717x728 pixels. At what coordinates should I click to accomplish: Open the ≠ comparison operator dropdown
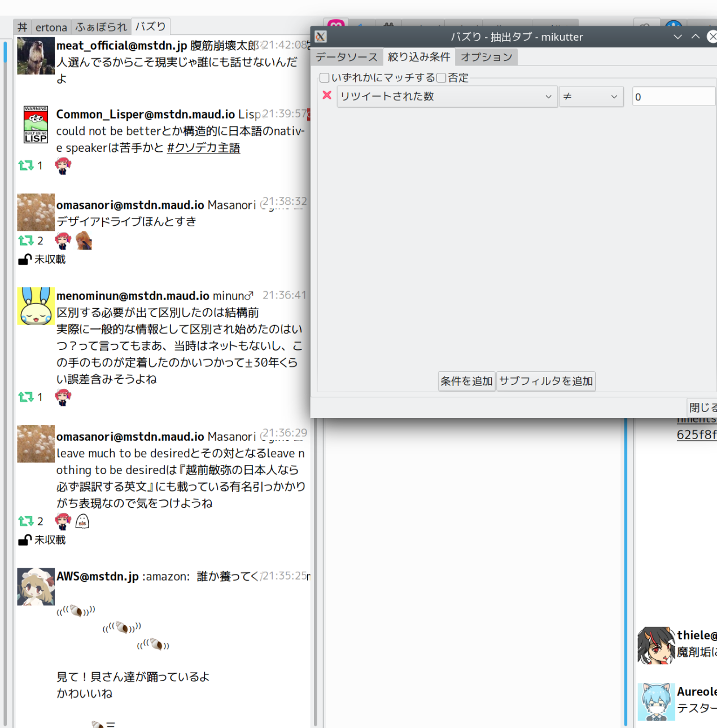click(591, 97)
